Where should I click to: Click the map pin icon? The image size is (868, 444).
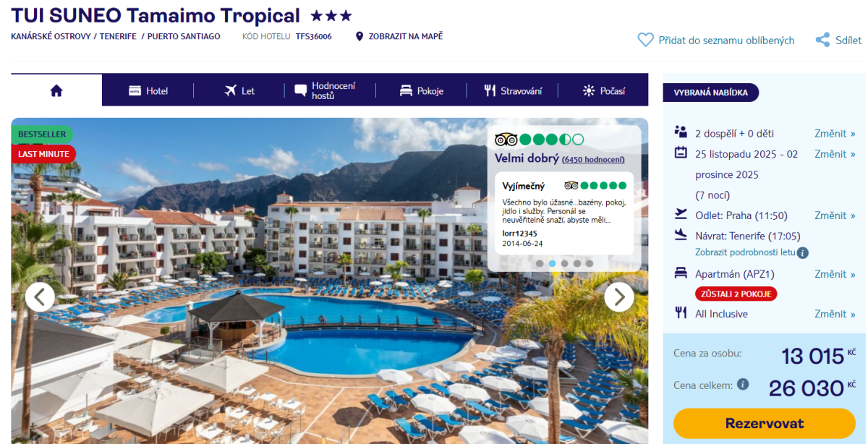click(x=359, y=36)
